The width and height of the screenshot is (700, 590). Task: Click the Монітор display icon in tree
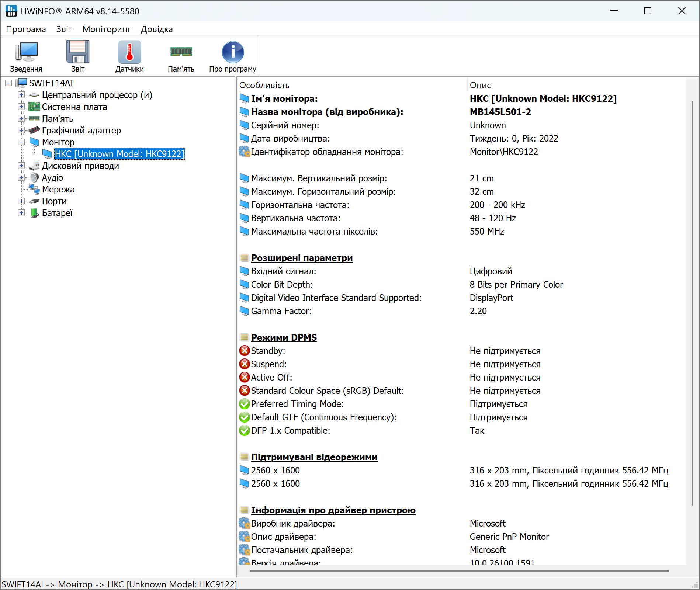(34, 142)
